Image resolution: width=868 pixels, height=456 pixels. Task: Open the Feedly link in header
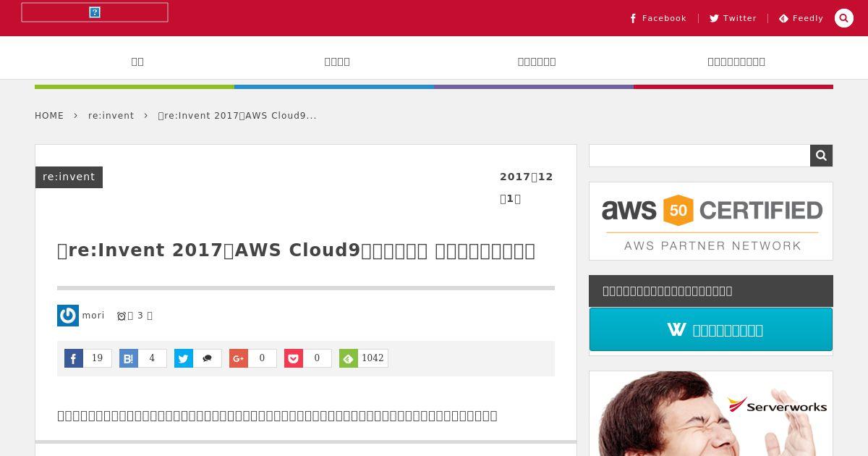coord(801,18)
